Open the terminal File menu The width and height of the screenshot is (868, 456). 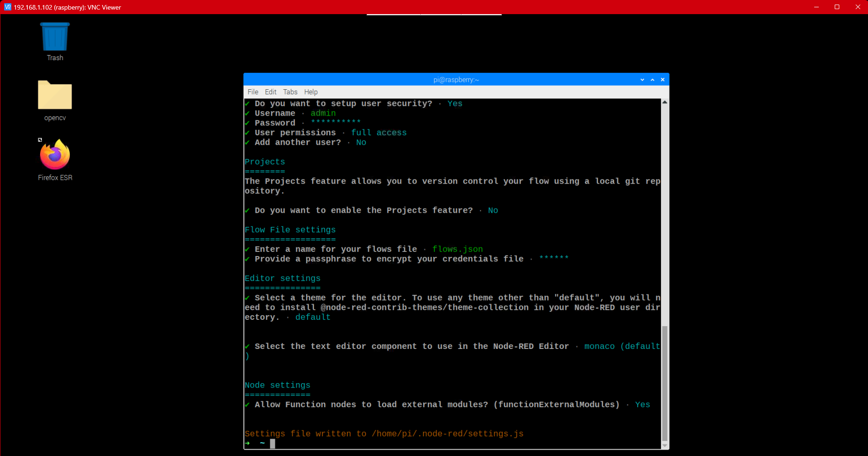click(253, 92)
